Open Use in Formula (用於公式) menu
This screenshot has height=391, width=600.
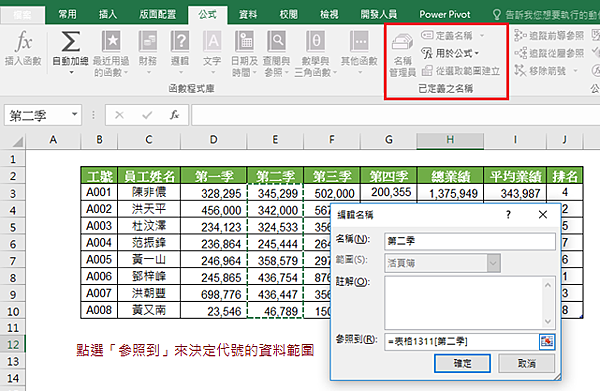coord(450,53)
